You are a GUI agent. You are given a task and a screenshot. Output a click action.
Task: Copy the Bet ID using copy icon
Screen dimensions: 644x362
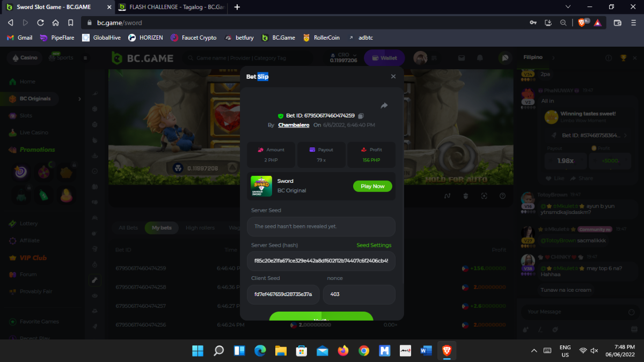[361, 116]
